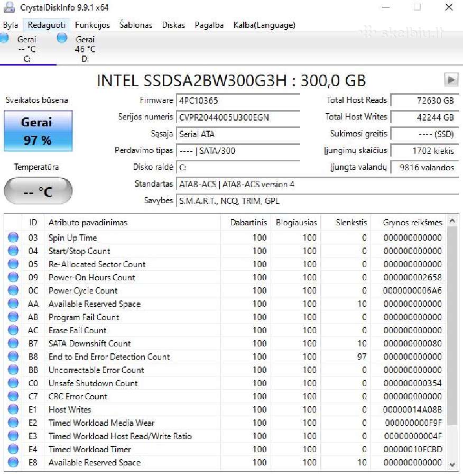
Task: Click status icon of Power-On Hours Count
Action: 13,277
